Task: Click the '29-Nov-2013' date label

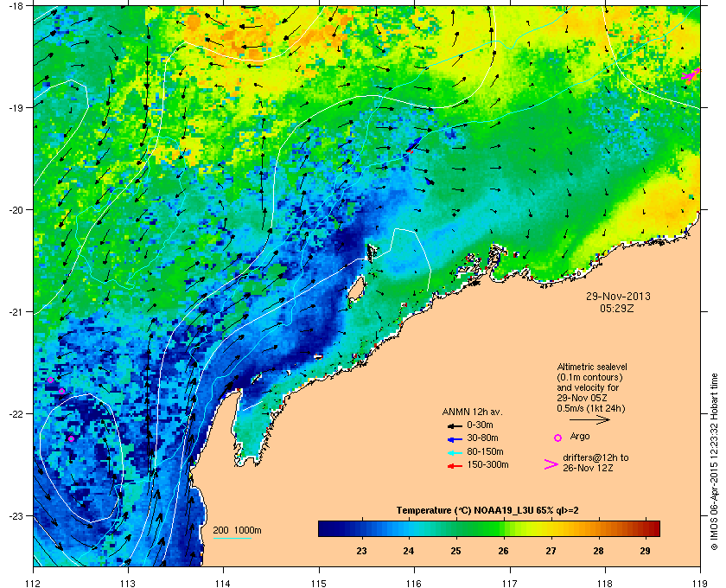Action: coord(618,297)
